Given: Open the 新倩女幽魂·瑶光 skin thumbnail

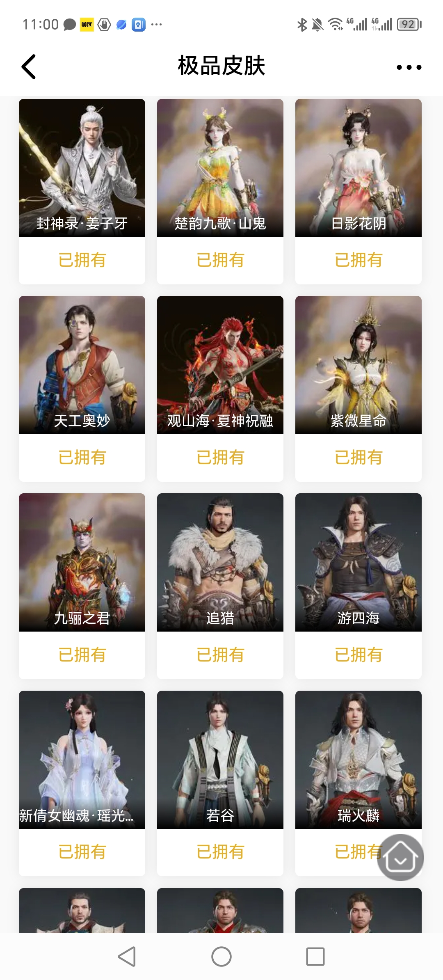Looking at the screenshot, I should click(82, 760).
